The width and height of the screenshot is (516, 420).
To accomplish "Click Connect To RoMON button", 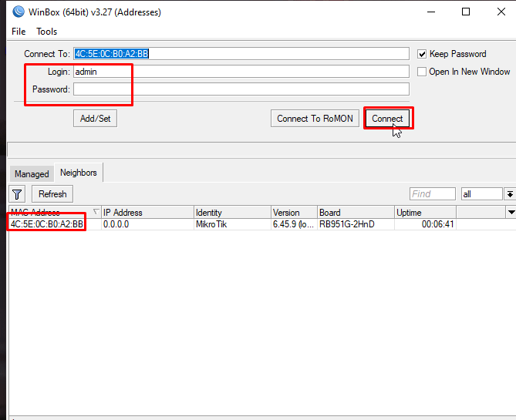I will click(x=315, y=119).
